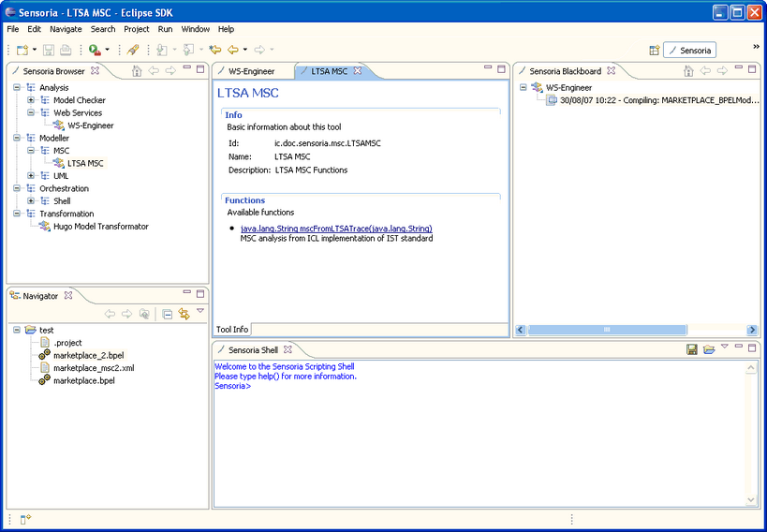Show hidden toolbar items via chevron
The height and width of the screenshot is (532, 767).
pyautogui.click(x=757, y=47)
